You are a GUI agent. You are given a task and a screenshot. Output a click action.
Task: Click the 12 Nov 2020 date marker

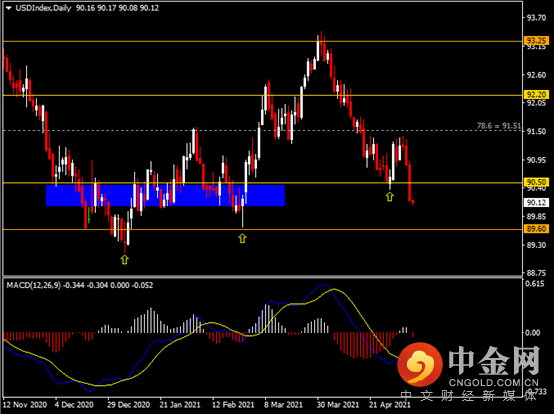25,404
